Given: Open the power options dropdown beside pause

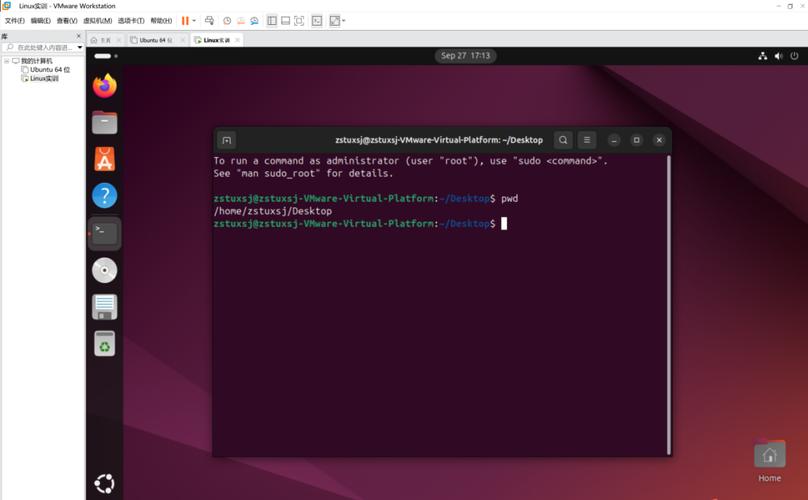Looking at the screenshot, I should 194,21.
